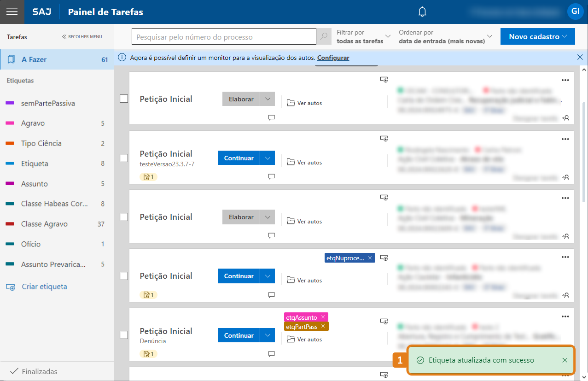Remove the etqAssunto tag

click(323, 317)
